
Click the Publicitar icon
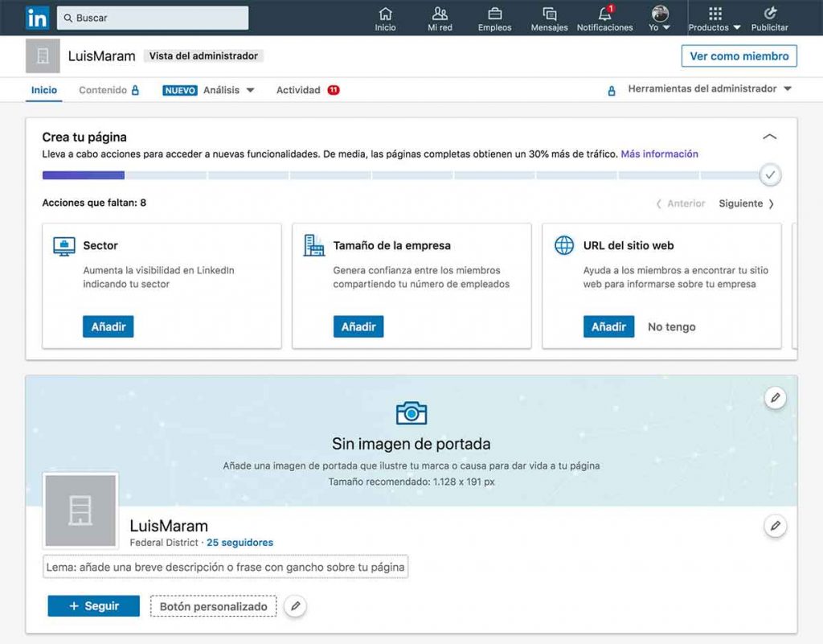[769, 14]
